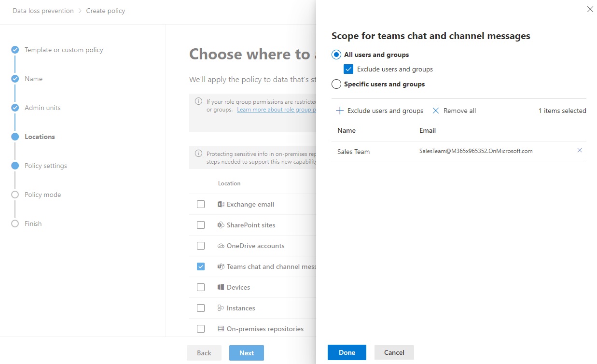Click Remove all label
Screen dimensions: 597x364
459,111
